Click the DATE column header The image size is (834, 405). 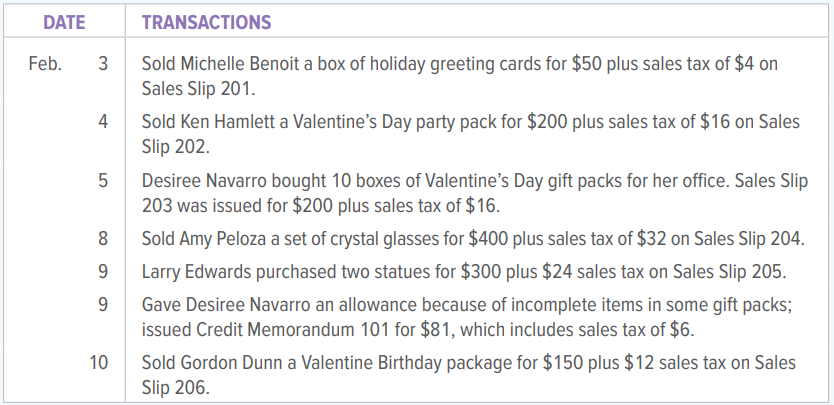click(64, 22)
